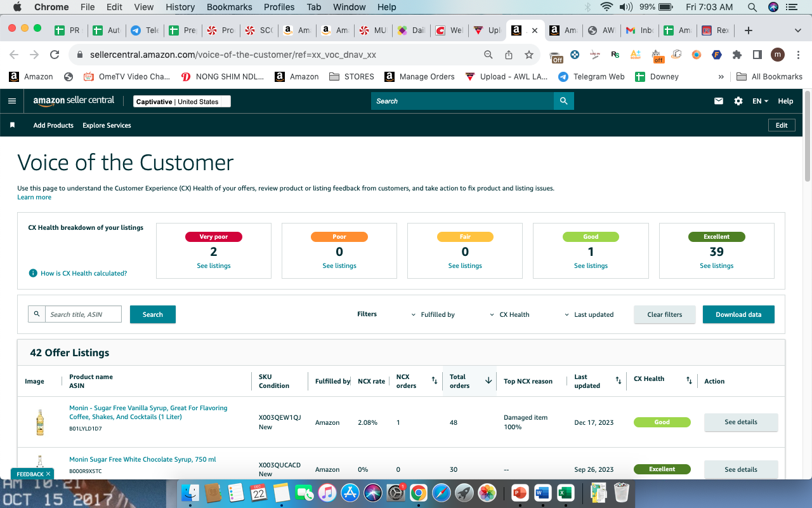Open Safari from the Dock
The height and width of the screenshot is (508, 812).
(x=442, y=493)
